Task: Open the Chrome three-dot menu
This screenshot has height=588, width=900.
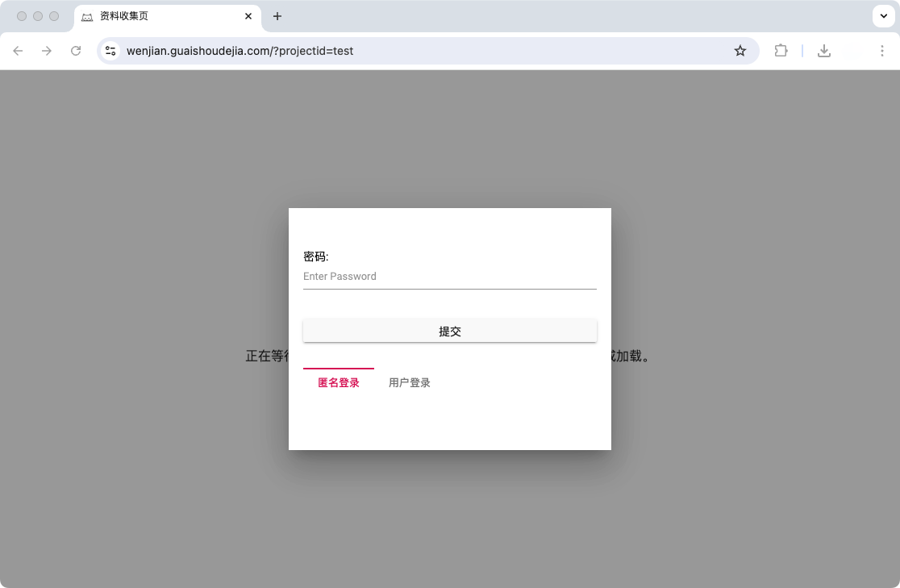Action: [x=881, y=51]
